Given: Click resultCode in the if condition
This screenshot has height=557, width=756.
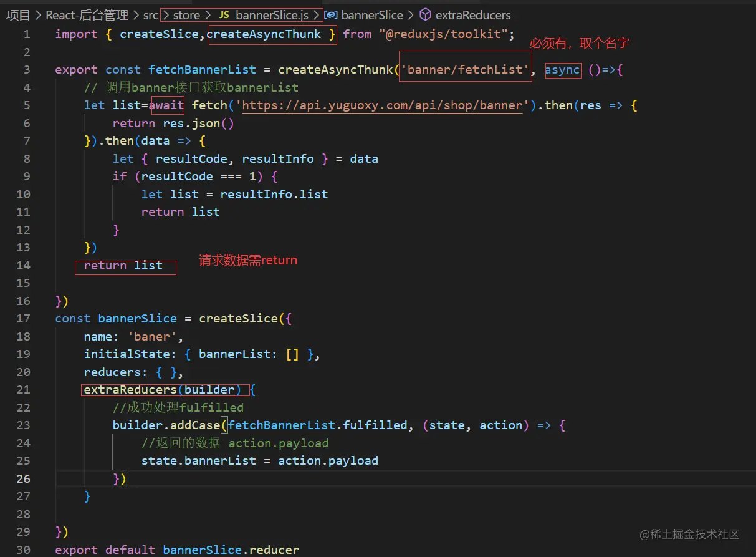Looking at the screenshot, I should (177, 176).
